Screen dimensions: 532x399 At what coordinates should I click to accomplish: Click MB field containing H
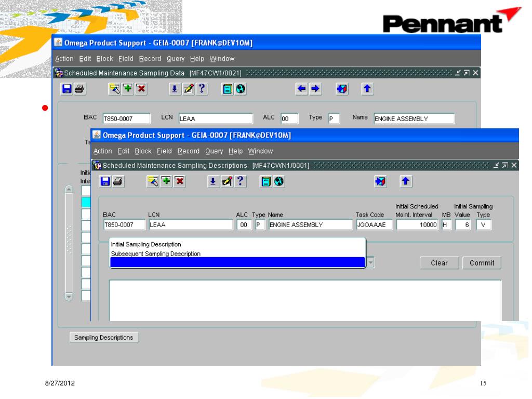[446, 224]
